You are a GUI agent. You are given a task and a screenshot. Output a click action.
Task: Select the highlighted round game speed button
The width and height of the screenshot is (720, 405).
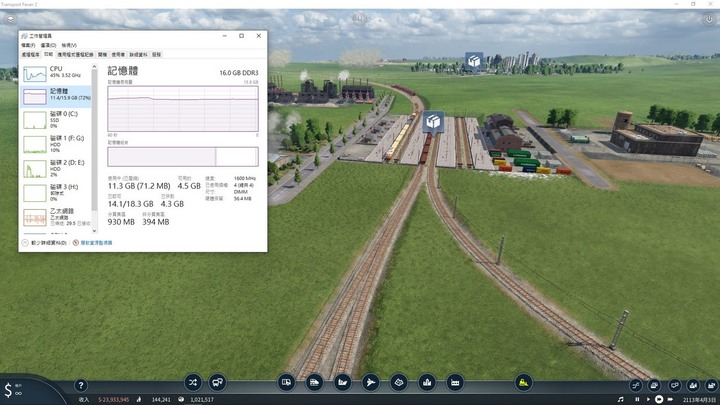pos(659,399)
